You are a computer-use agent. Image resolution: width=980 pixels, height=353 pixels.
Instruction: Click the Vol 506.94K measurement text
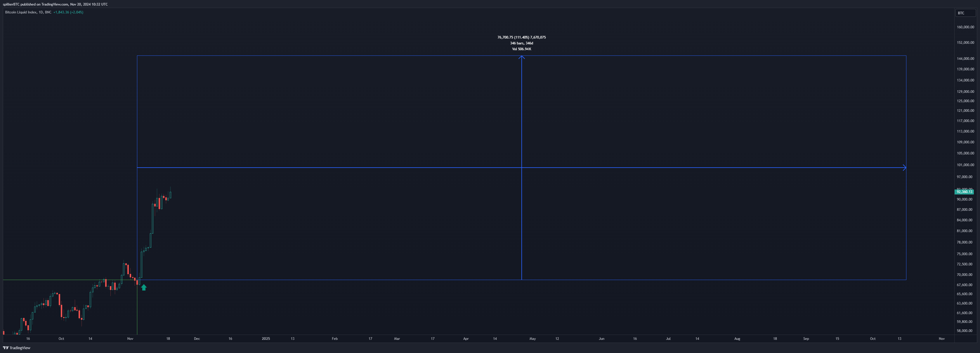coord(522,49)
